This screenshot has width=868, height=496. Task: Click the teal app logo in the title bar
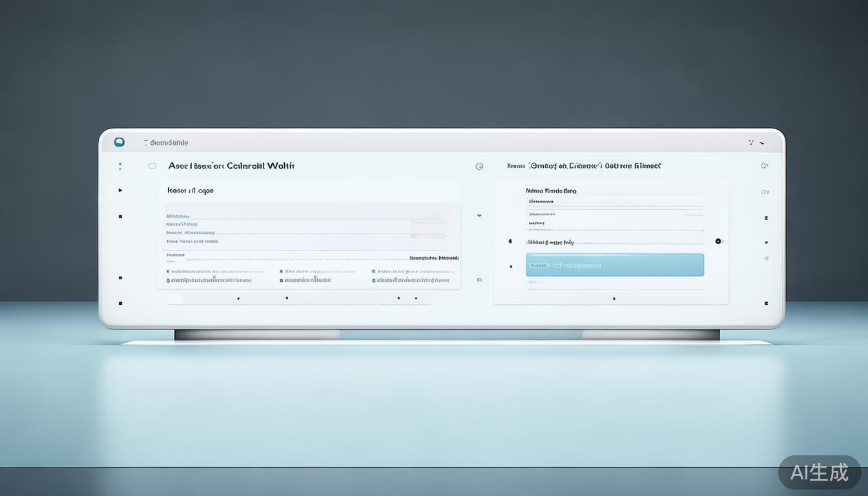119,142
